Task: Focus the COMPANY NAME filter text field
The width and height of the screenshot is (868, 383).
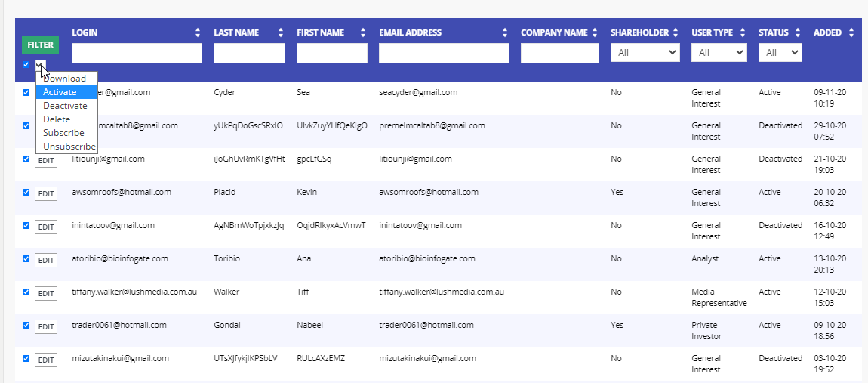Action: [559, 53]
